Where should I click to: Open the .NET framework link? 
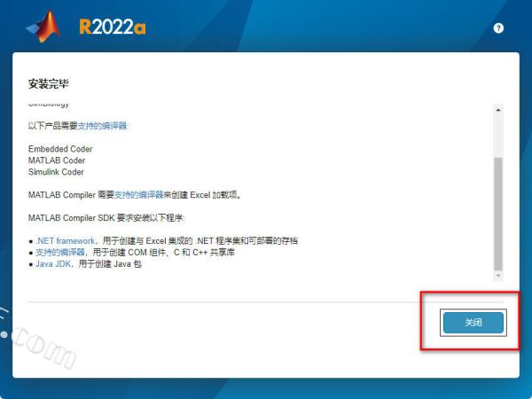(62, 241)
